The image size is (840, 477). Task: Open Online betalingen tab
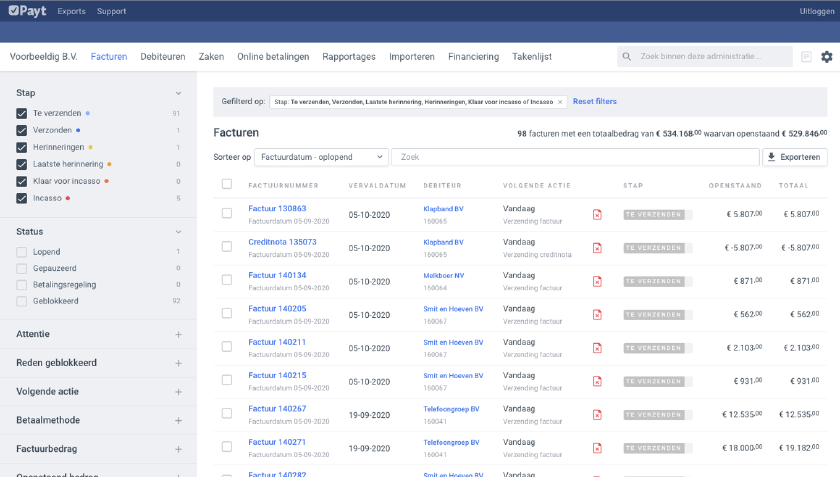(273, 57)
